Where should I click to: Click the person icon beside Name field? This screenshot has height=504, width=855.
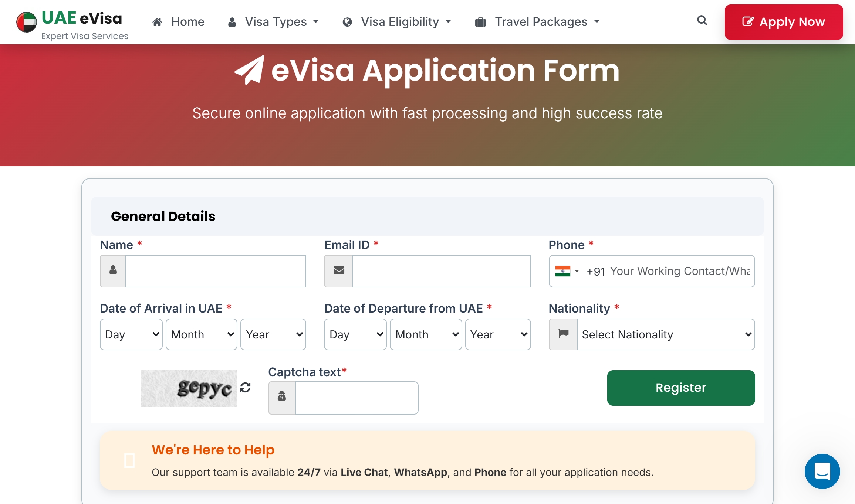tap(113, 271)
